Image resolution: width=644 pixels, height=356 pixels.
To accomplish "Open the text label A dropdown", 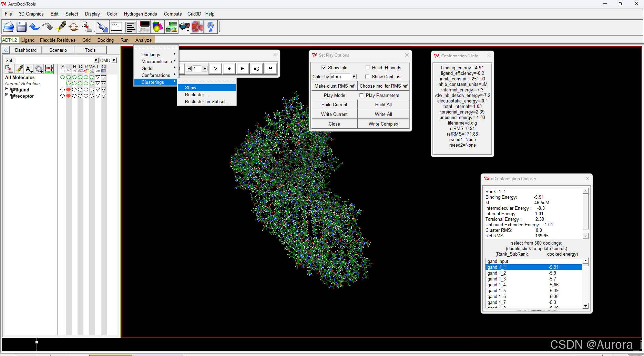I will coord(29,69).
